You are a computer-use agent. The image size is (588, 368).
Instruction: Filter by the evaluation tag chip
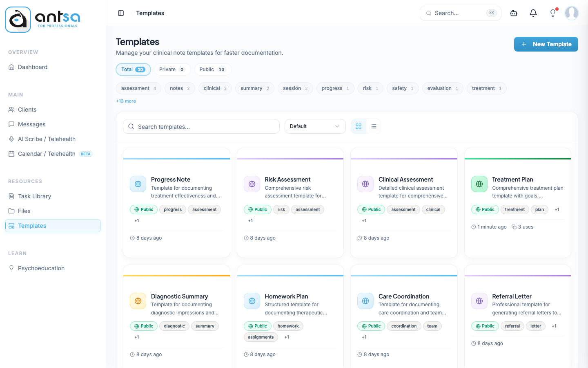point(443,88)
